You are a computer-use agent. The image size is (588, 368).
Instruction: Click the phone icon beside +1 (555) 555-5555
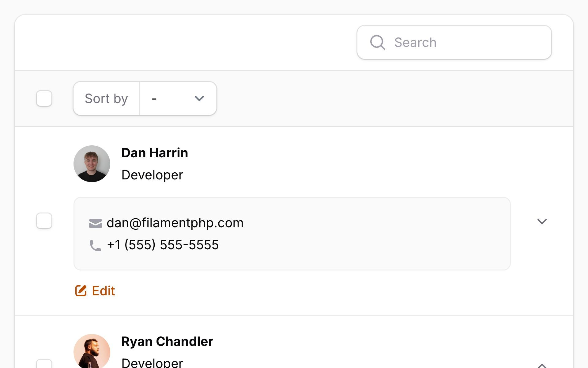95,245
